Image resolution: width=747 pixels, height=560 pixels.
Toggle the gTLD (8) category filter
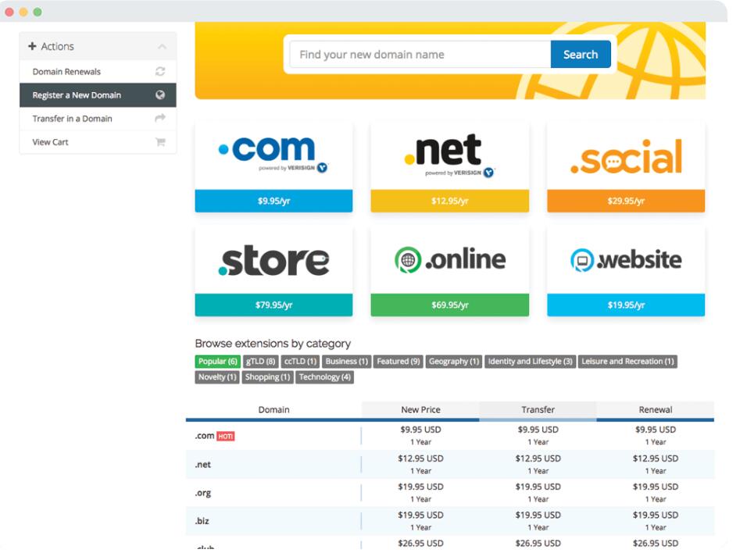coord(261,362)
